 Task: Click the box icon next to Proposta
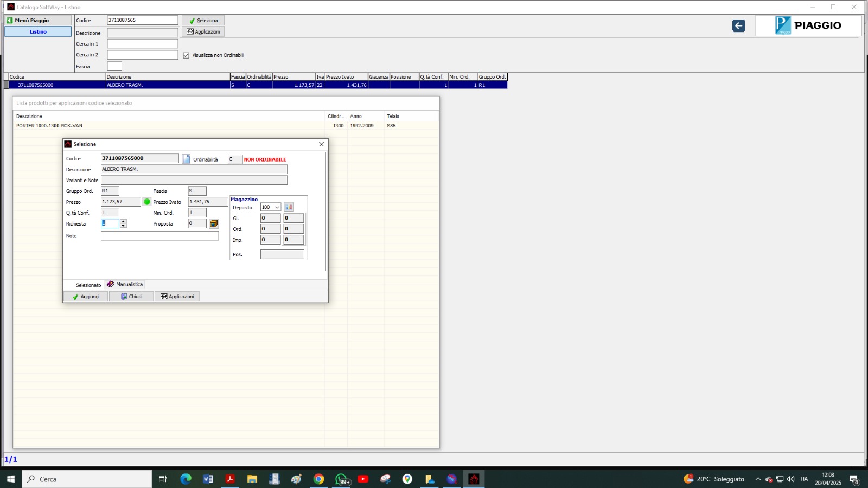click(x=214, y=223)
